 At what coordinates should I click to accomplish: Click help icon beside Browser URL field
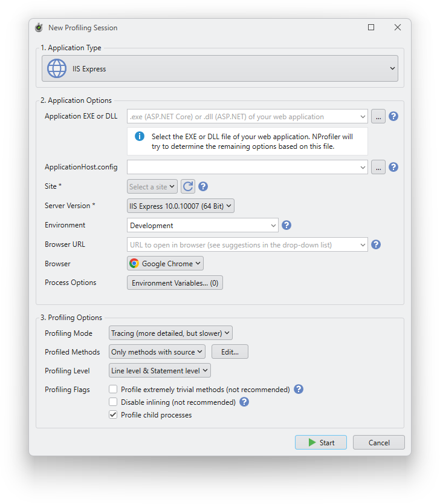coord(376,244)
